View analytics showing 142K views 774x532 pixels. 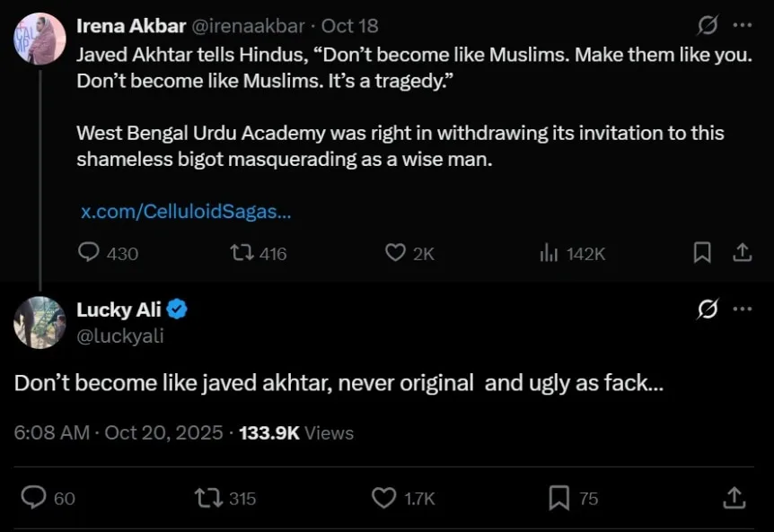tap(550, 253)
